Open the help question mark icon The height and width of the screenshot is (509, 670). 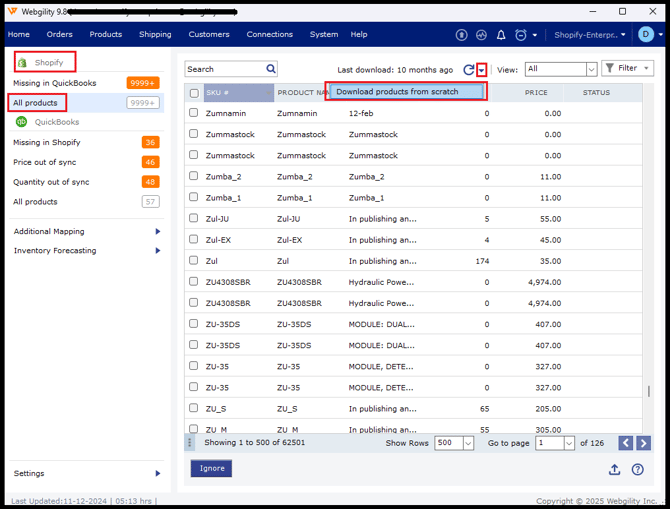637,469
